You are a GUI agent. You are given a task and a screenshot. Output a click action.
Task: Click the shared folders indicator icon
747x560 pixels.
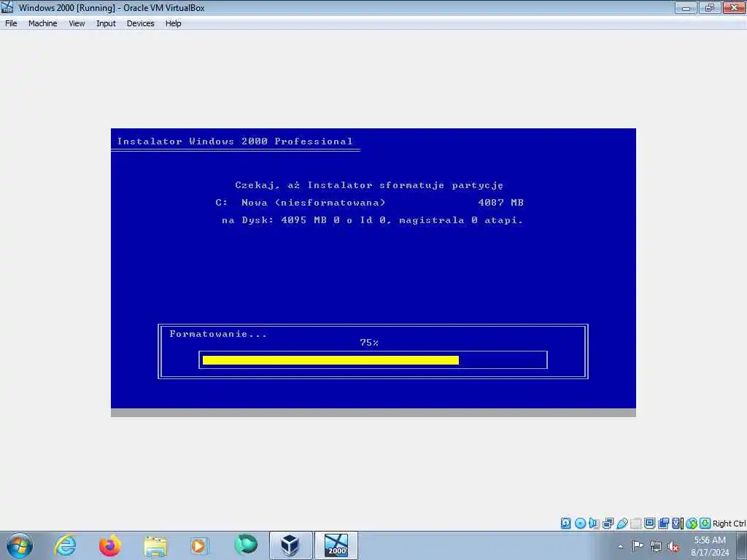tap(636, 524)
